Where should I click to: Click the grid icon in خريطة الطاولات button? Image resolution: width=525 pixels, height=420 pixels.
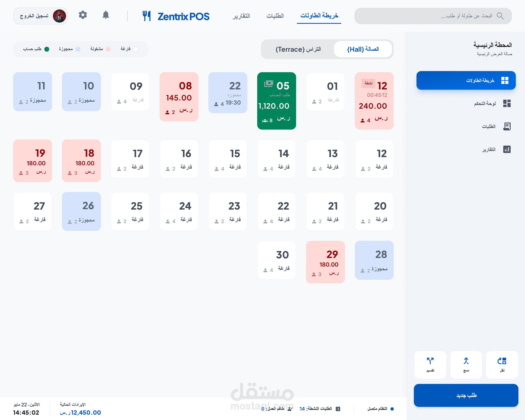[x=505, y=80]
